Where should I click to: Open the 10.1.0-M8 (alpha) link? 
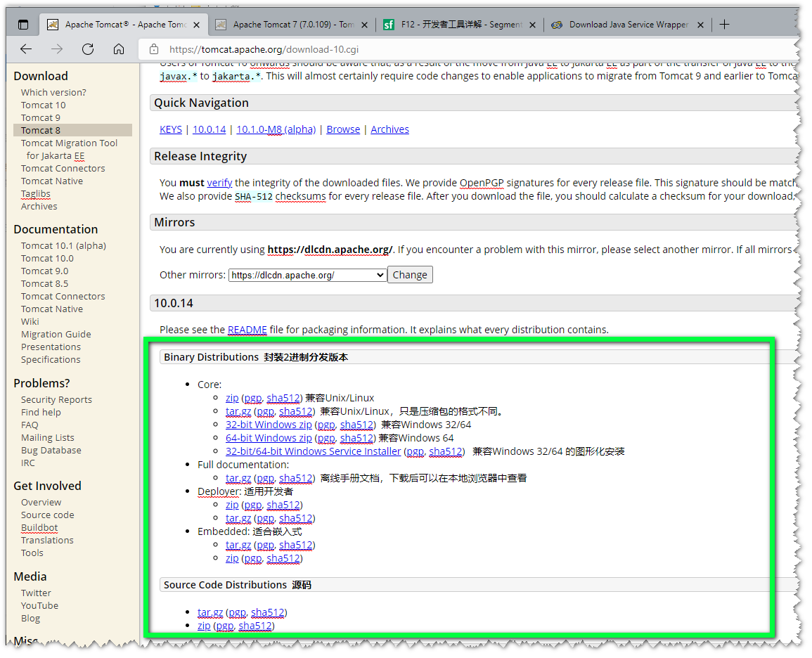(276, 129)
